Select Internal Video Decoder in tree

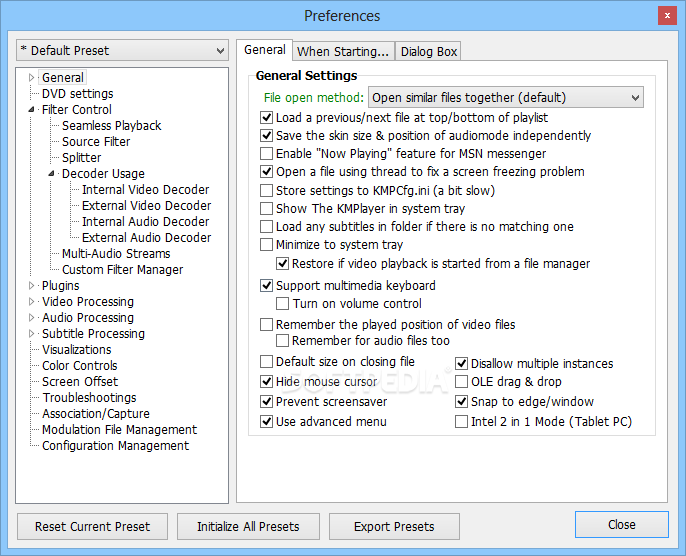click(x=146, y=189)
